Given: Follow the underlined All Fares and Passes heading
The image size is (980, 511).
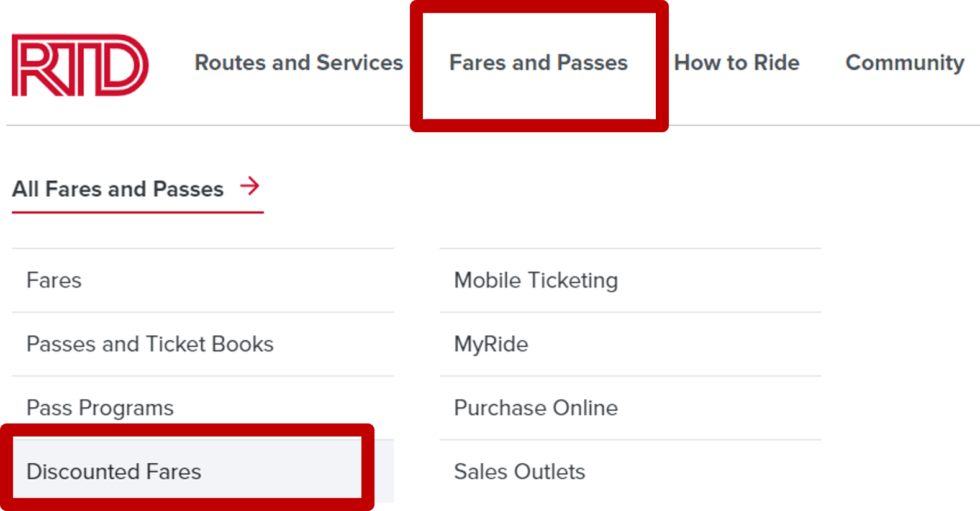Looking at the screenshot, I should tap(118, 189).
